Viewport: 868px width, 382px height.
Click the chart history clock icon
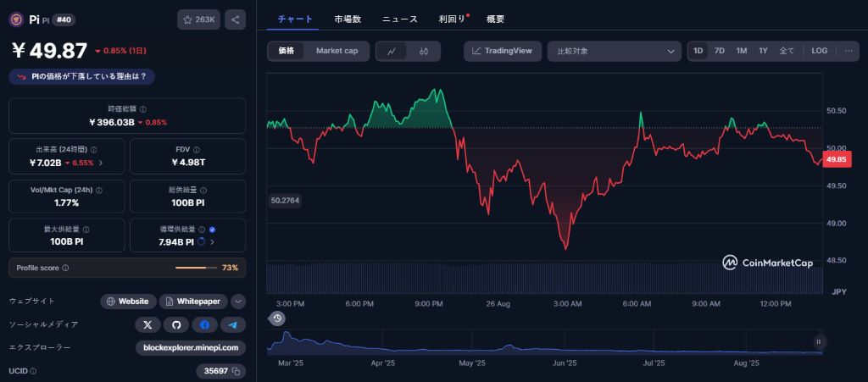click(277, 318)
